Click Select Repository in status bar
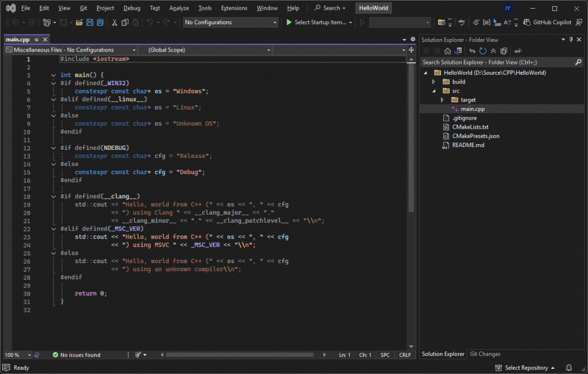The width and height of the screenshot is (588, 374). tap(525, 368)
